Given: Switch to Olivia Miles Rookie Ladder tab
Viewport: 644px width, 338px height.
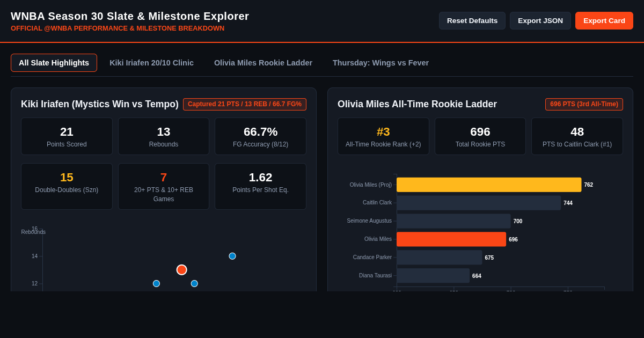Looking at the screenshot, I should 263,63.
